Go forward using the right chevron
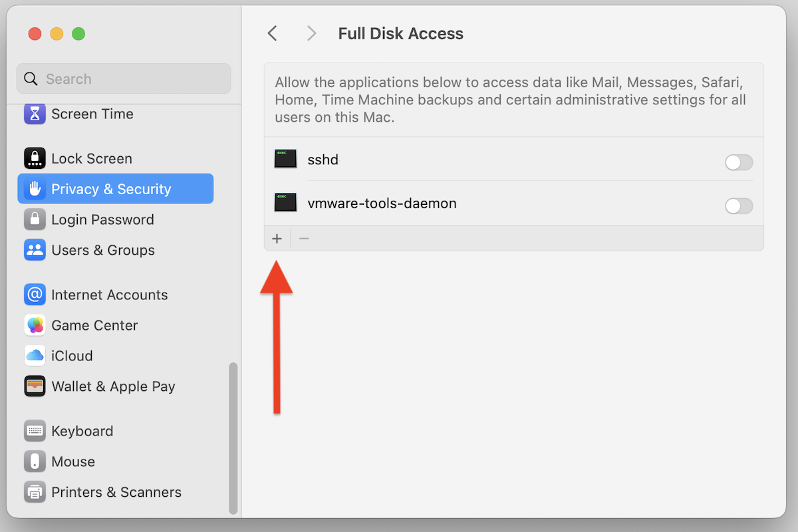This screenshot has height=532, width=798. [x=311, y=34]
